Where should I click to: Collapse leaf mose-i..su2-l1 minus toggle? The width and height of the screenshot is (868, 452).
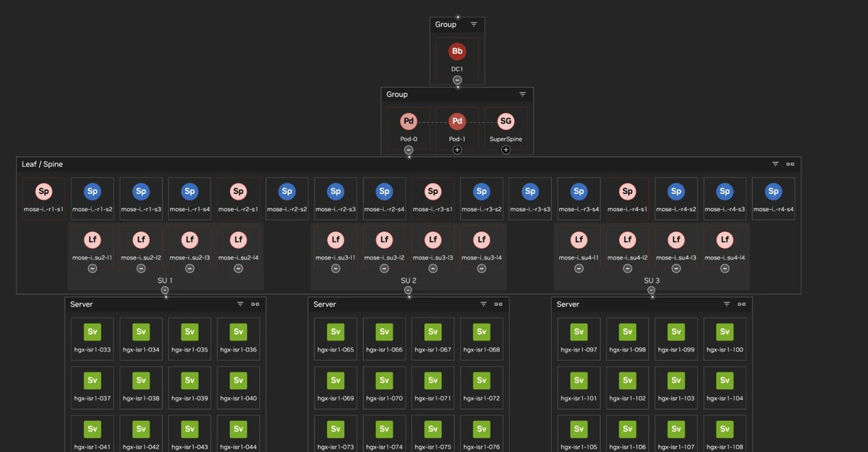tap(93, 268)
